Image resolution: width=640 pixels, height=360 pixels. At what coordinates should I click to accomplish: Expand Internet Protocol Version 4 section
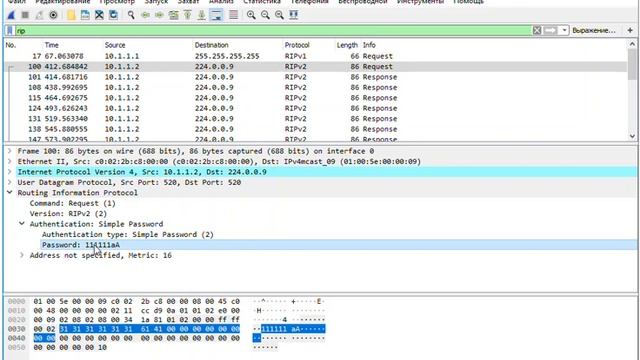[x=9, y=172]
